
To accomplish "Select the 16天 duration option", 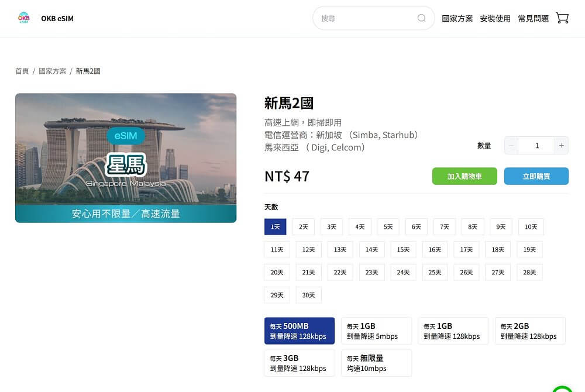I will [435, 249].
